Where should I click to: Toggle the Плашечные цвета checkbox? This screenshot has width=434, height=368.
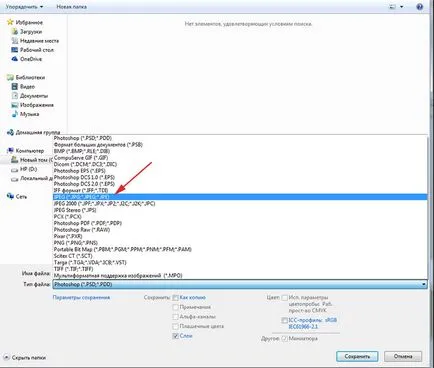(x=175, y=326)
